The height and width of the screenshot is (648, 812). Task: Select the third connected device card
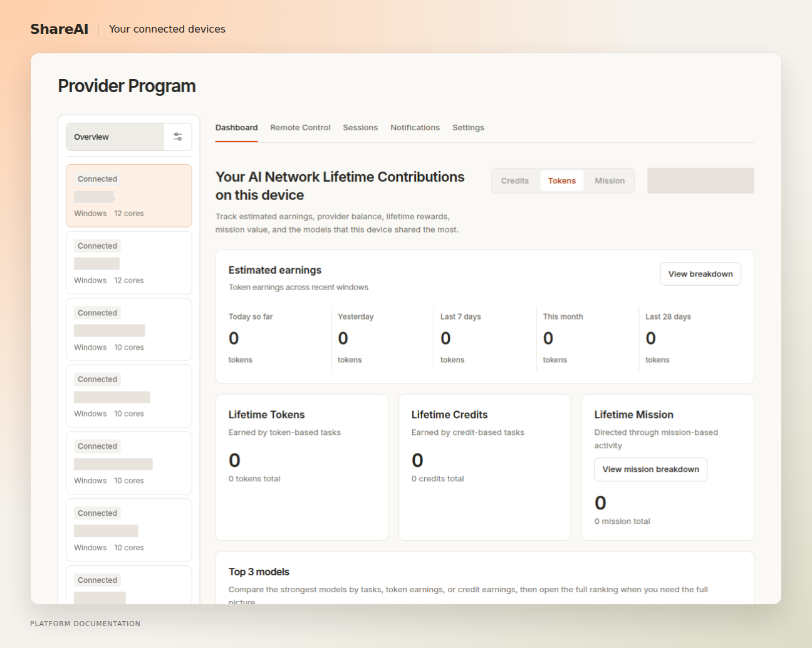tap(129, 330)
